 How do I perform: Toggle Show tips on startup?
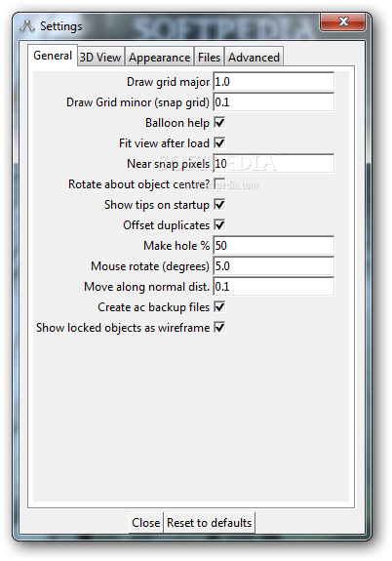(x=219, y=205)
